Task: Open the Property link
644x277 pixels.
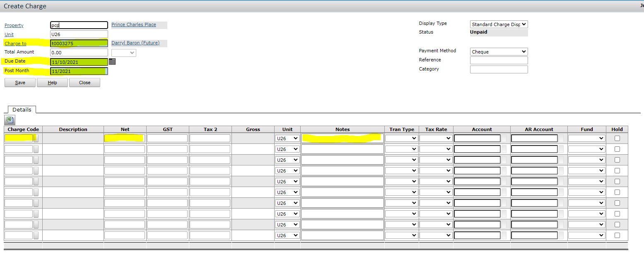Action: tap(14, 26)
